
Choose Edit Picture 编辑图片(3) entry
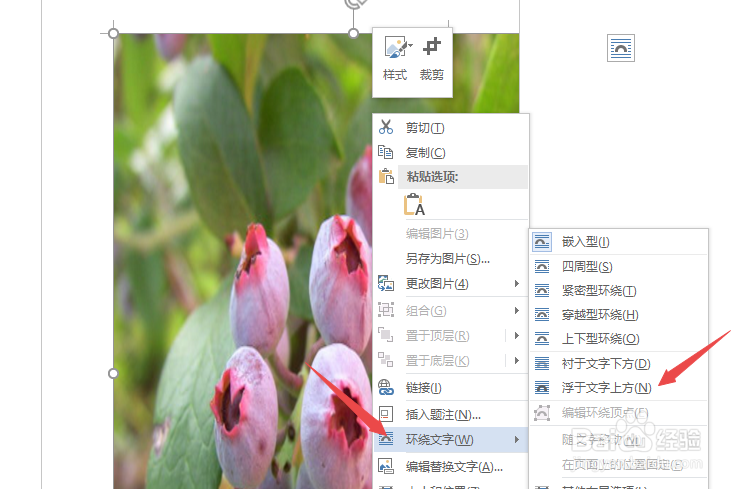(x=451, y=233)
